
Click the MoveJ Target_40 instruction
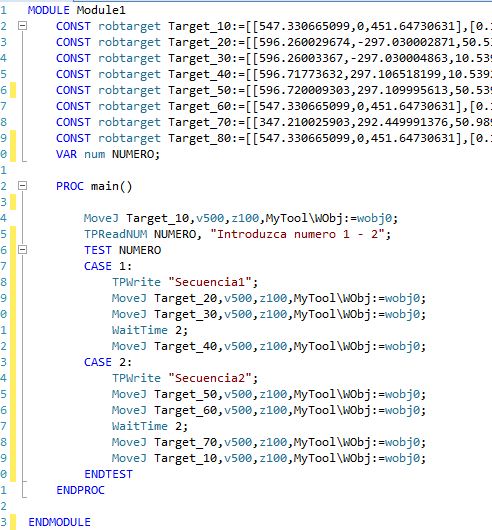(269, 346)
